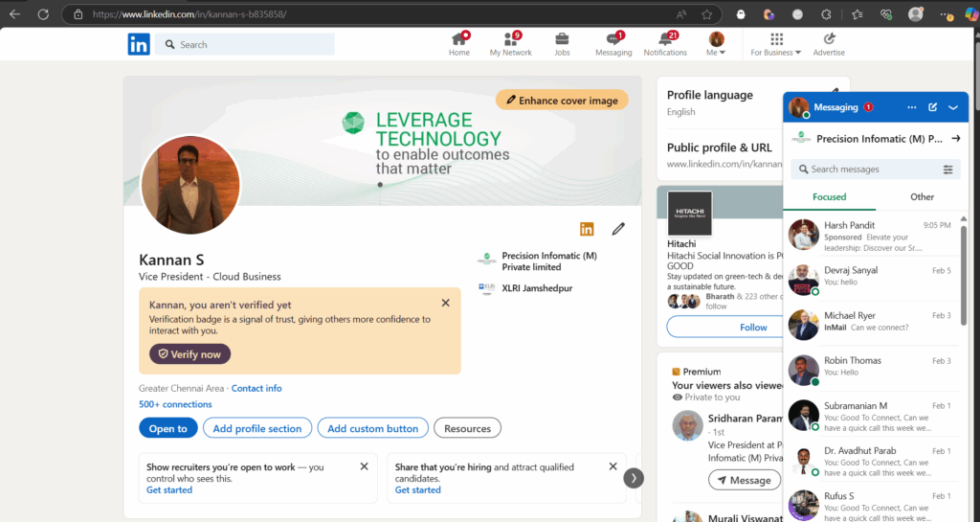Open the Home nav icon

tap(459, 44)
